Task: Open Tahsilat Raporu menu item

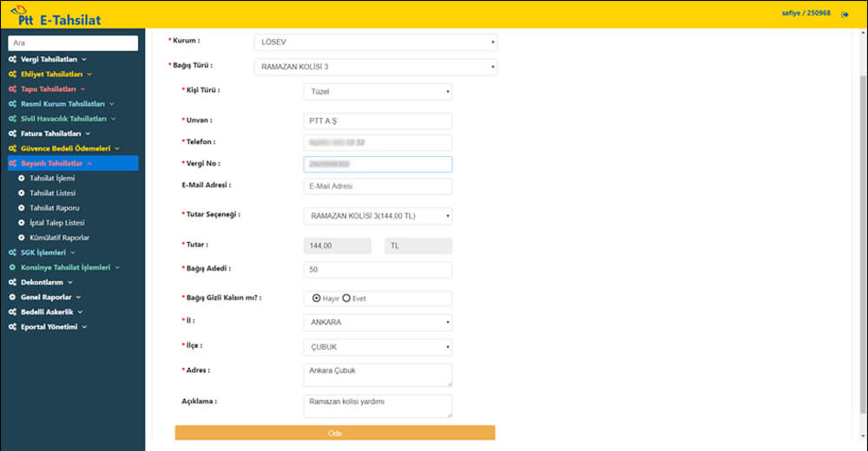Action: coord(54,208)
